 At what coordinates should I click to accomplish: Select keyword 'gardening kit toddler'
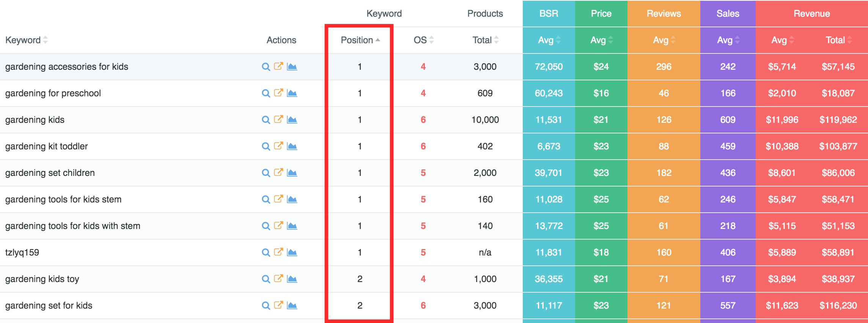tap(47, 146)
